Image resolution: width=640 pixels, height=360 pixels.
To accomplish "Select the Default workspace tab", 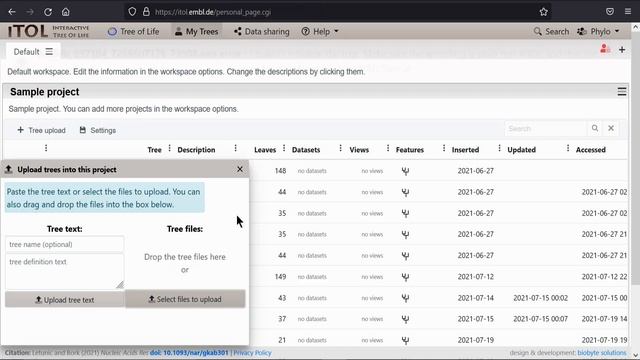I will click(27, 52).
